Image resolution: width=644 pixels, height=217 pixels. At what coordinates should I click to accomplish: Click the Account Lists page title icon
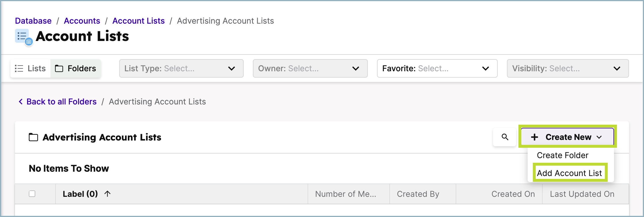(24, 37)
